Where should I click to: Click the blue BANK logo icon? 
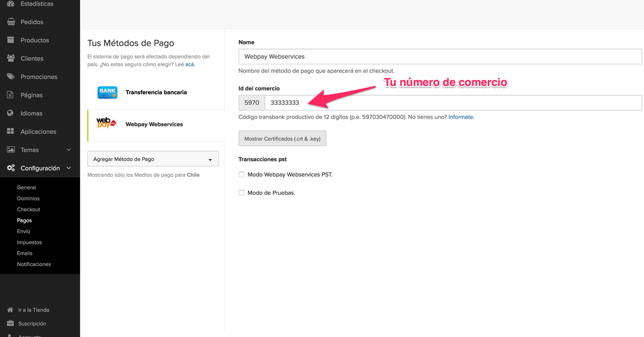(x=107, y=92)
